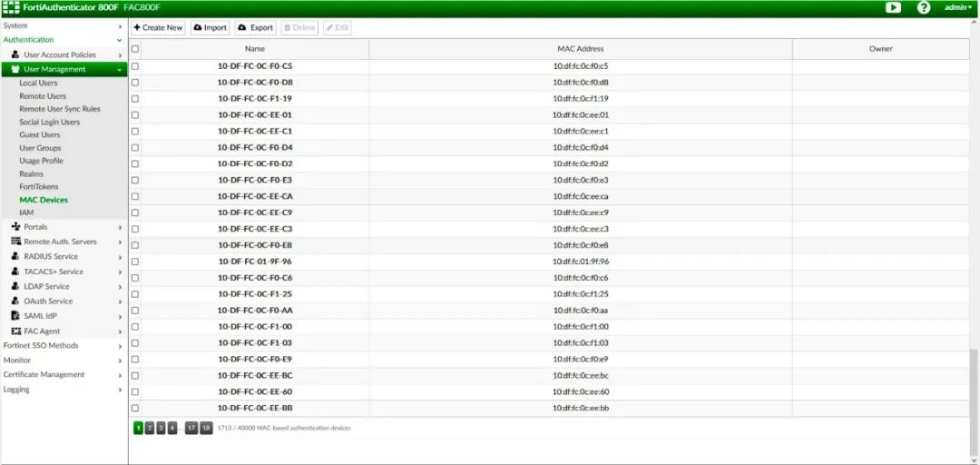Select MAC Devices menu item
Image resolution: width=980 pixels, height=465 pixels.
tap(44, 200)
